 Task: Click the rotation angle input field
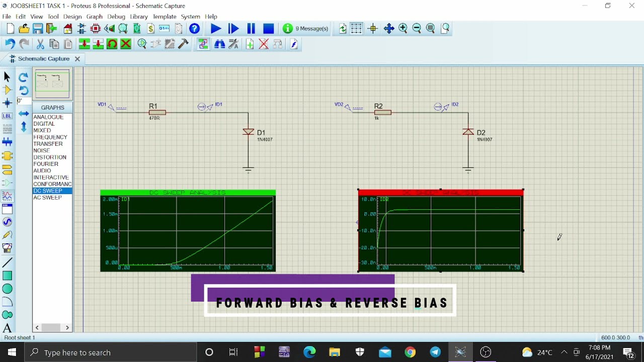coord(23,101)
